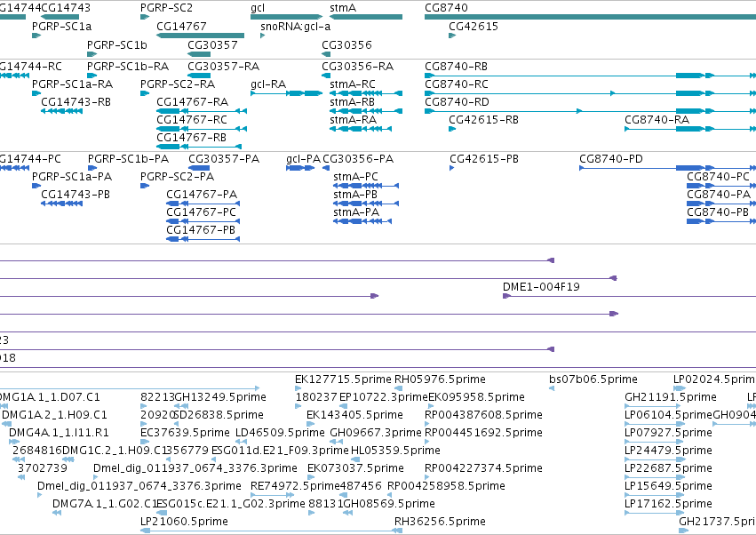Select EST GH21191.5prime
The image size is (756, 535).
pos(653,406)
